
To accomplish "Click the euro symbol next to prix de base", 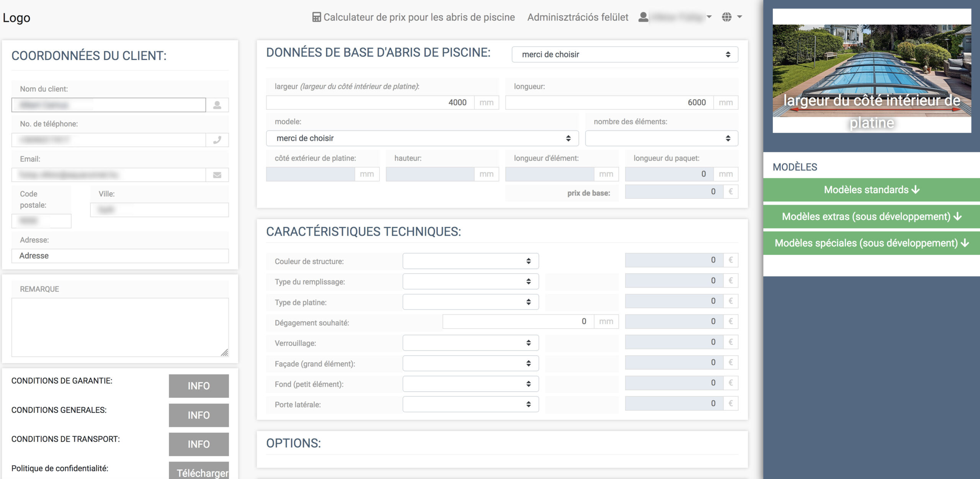I will (x=730, y=192).
